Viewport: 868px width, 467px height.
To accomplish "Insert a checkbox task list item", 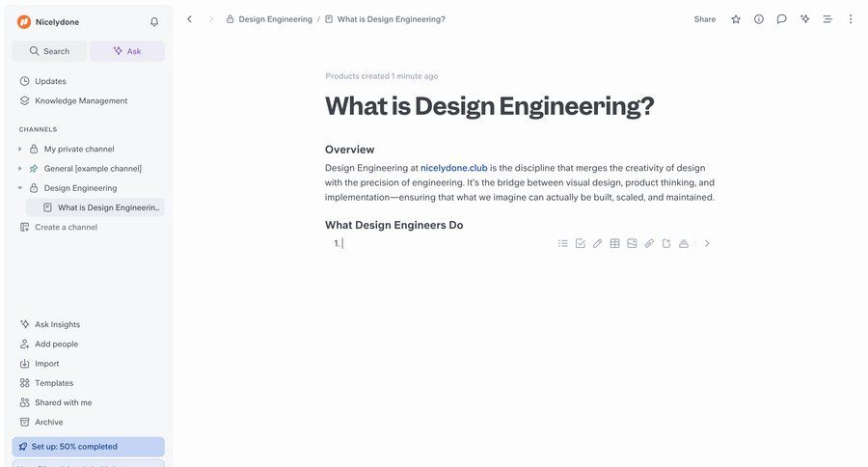I will pyautogui.click(x=581, y=243).
